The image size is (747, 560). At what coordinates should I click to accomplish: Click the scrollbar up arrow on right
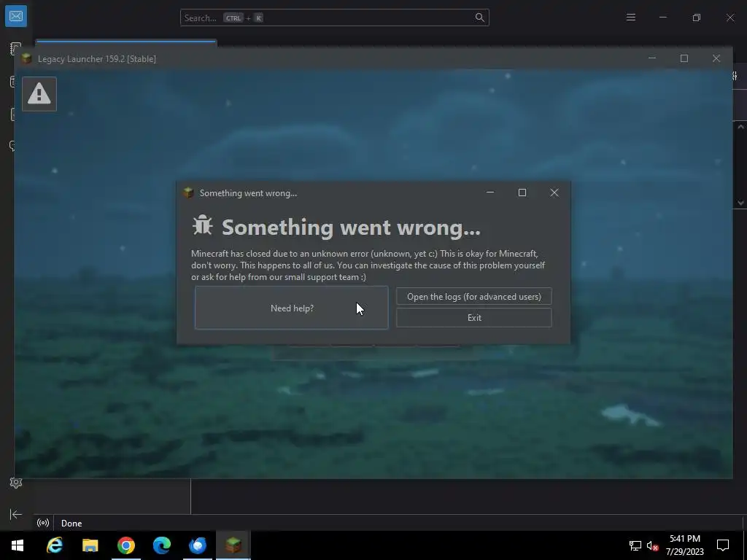coord(740,127)
